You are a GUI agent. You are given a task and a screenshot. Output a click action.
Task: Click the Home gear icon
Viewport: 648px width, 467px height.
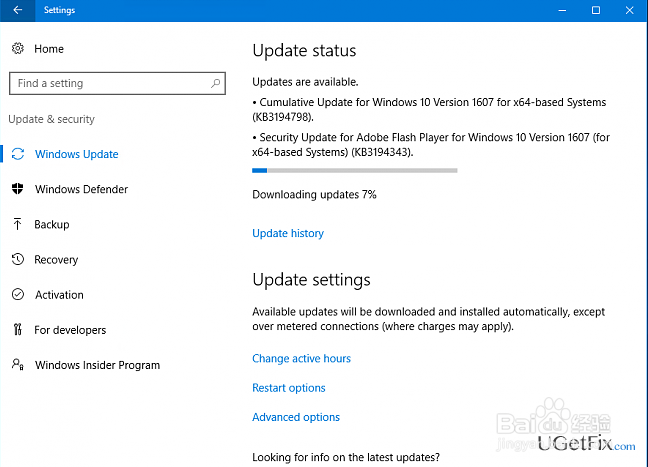pos(17,48)
